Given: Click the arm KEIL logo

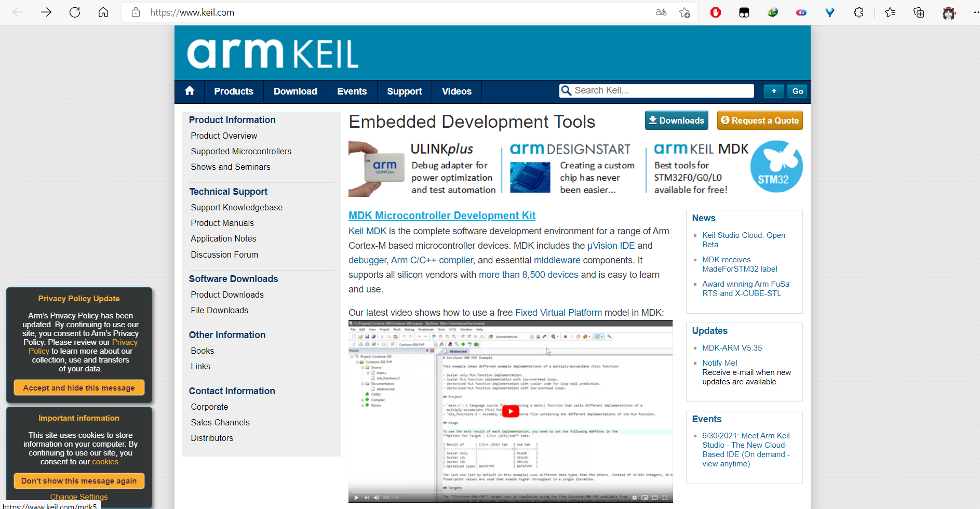Looking at the screenshot, I should point(273,53).
